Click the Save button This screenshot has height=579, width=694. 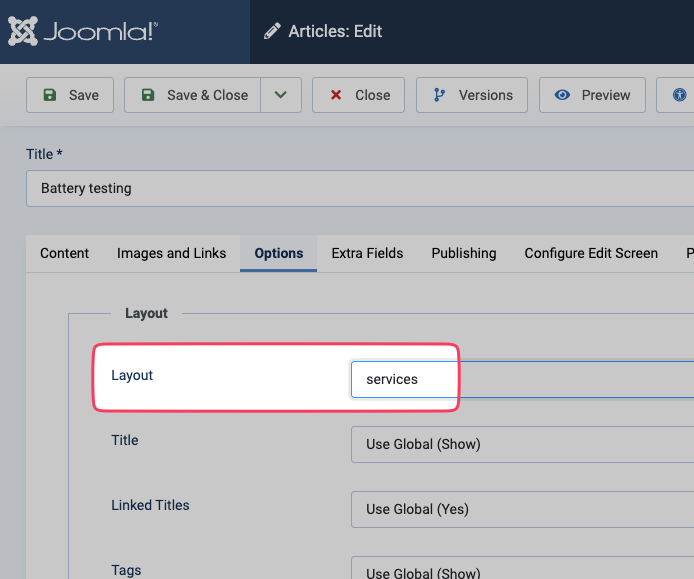70,95
